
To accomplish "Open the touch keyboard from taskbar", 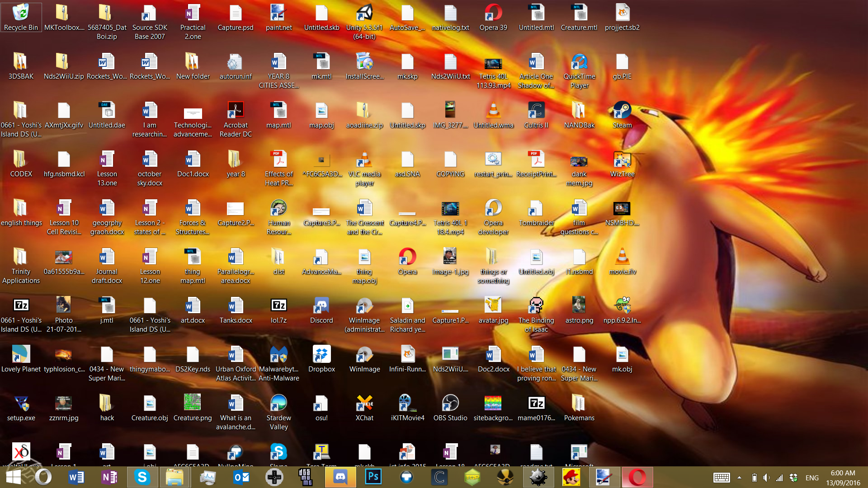I will (x=722, y=477).
